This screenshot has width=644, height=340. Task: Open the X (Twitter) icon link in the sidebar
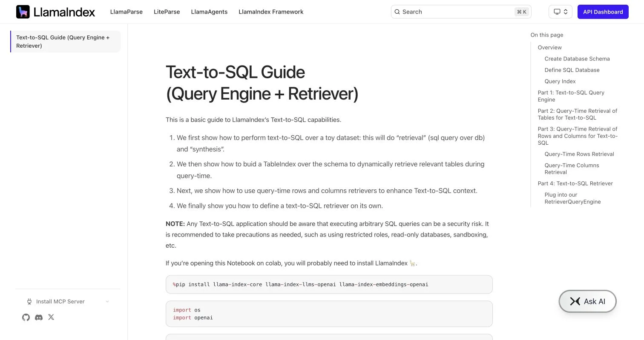point(51,317)
